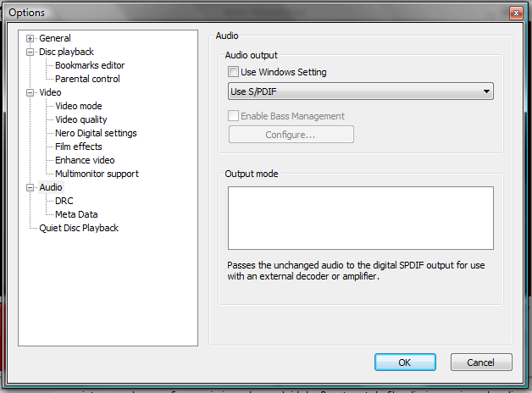Open the Use S/PDIF audio output dropdown
This screenshot has height=393, width=532.
coord(361,91)
